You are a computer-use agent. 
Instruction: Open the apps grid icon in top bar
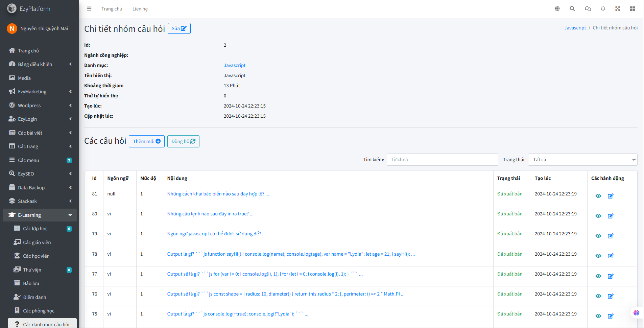[633, 9]
